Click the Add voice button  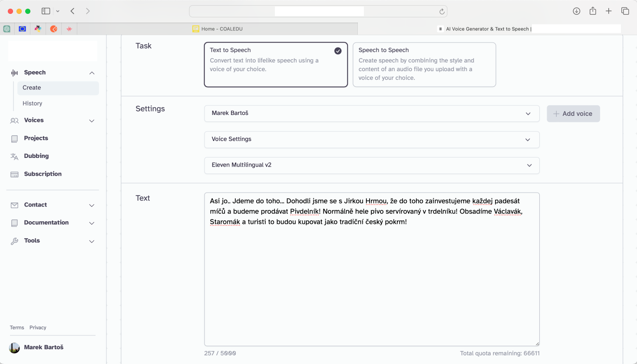pos(573,114)
